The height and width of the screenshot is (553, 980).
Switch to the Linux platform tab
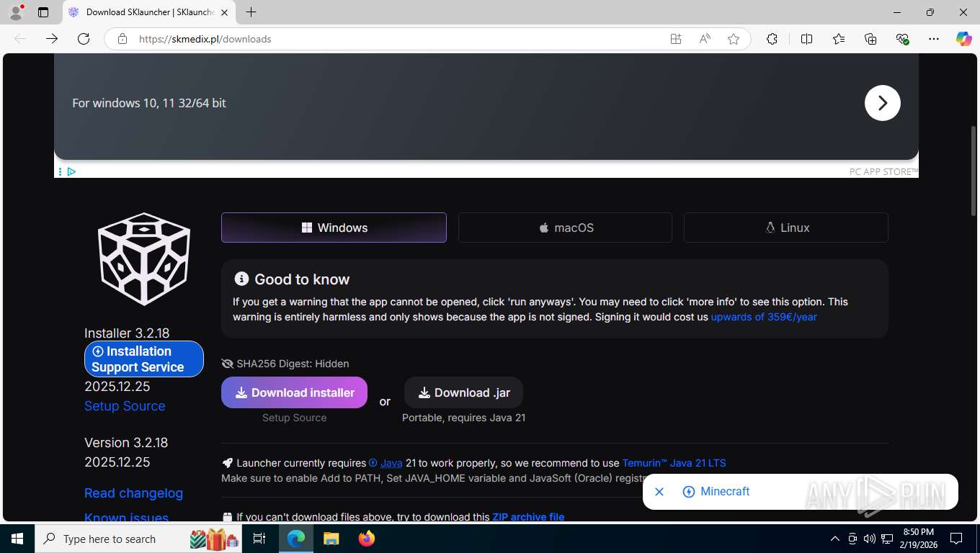(x=786, y=228)
